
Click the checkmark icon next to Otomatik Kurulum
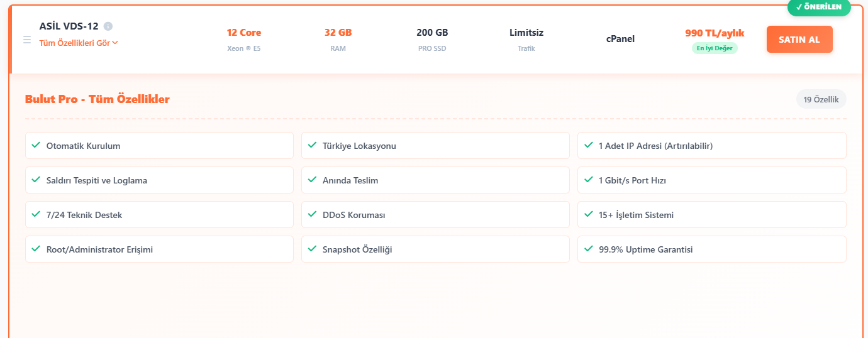click(x=36, y=145)
